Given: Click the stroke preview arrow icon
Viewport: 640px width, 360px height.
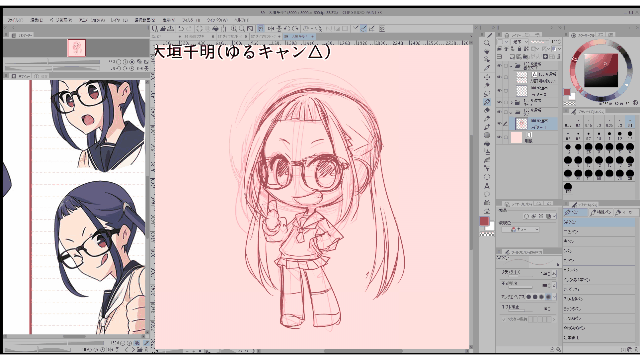Looking at the screenshot, I should coord(558,264).
